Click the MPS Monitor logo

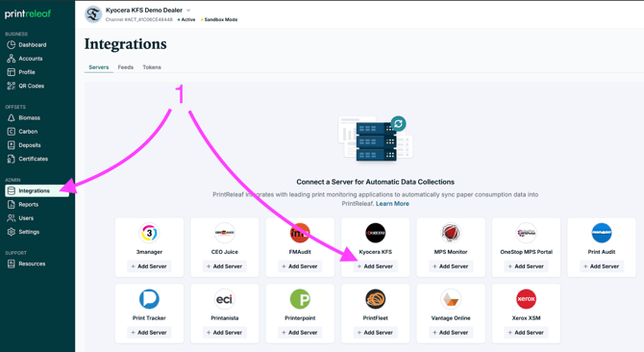(451, 233)
